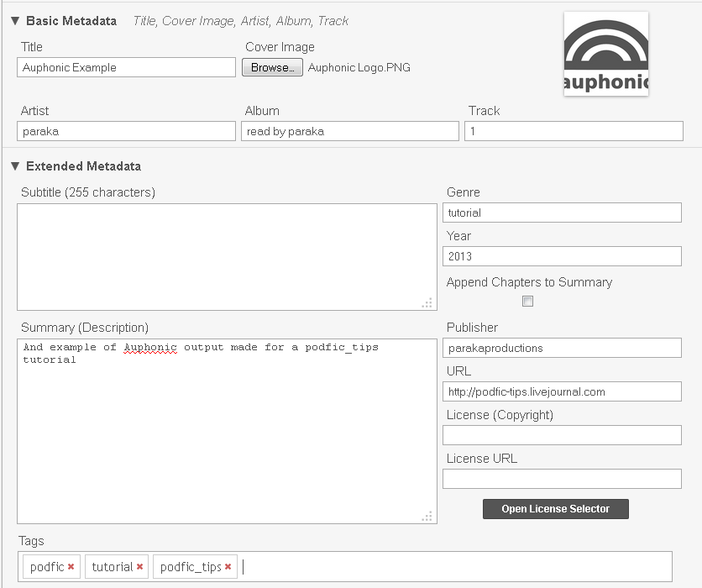This screenshot has width=702, height=588.
Task: Click inside the Subtitle text area
Action: click(227, 257)
